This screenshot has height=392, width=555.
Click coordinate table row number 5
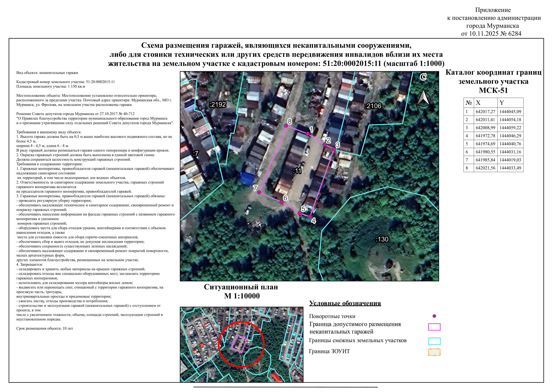click(x=467, y=144)
